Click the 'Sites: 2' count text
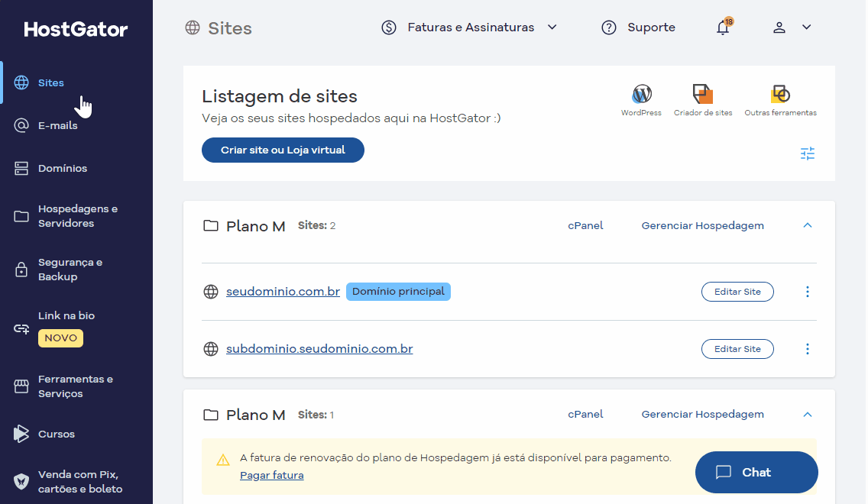Screen dimensions: 868x504 click(x=316, y=226)
